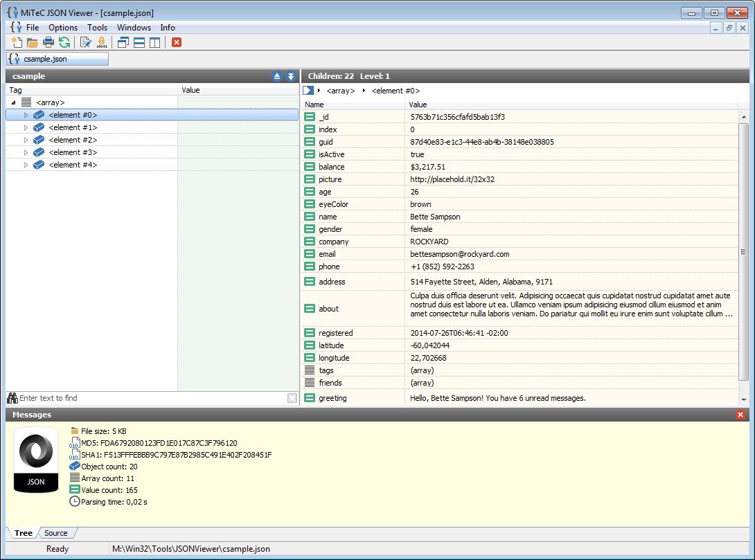Collapse all tree nodes with up arrow
Viewport: 755px width, 560px height.
click(276, 76)
